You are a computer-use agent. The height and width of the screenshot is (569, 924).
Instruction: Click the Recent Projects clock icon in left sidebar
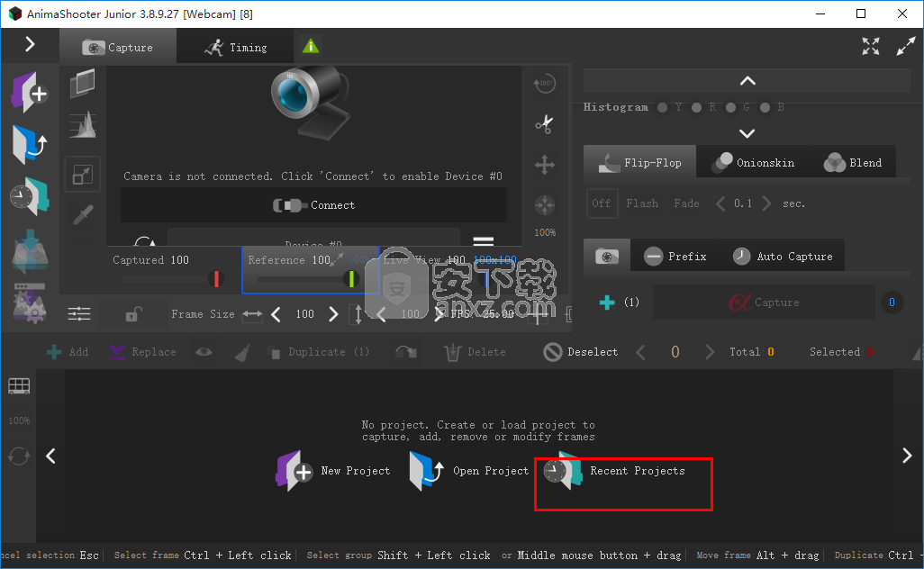coord(30,197)
